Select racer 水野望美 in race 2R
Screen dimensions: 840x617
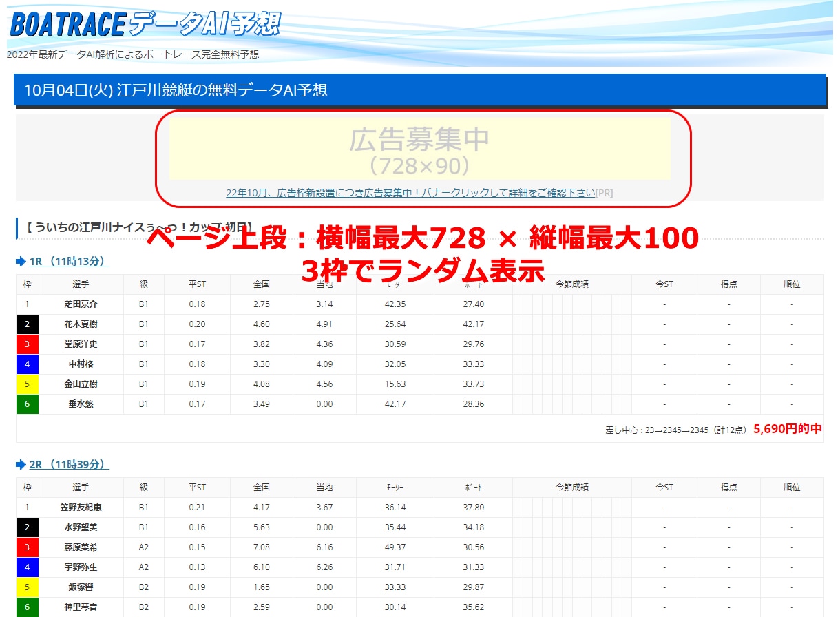(81, 527)
